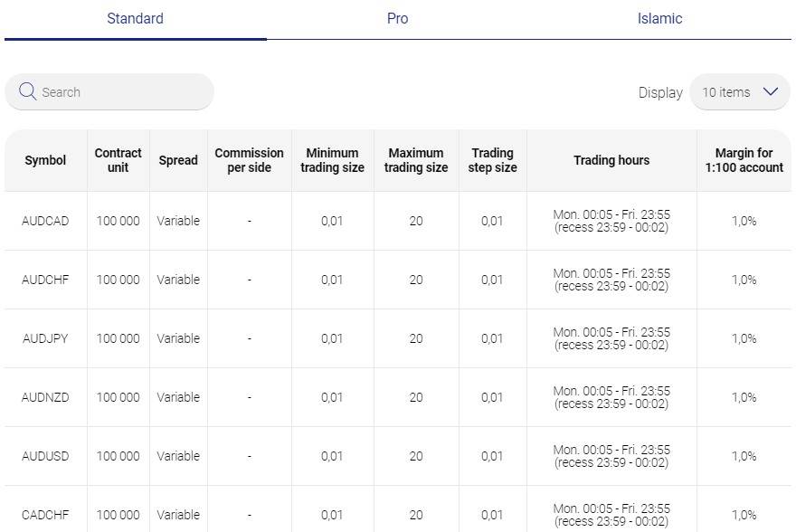Viewport: 796px width, 532px height.
Task: Open the Display 10 items dropdown
Action: pos(739,92)
